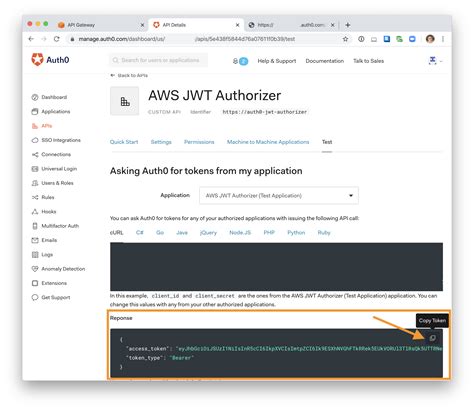Open the browser profile avatar
The image size is (474, 410).
tap(430, 39)
